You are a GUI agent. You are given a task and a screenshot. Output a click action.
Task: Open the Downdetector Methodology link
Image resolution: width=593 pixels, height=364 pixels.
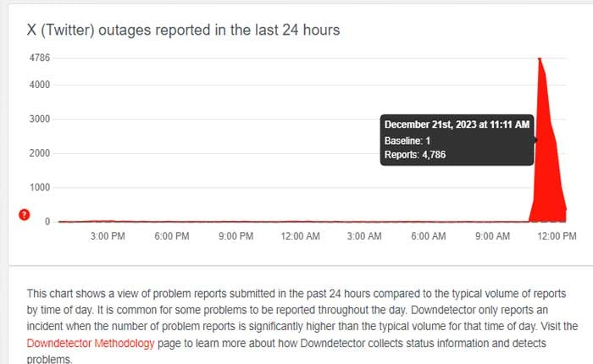pos(79,344)
